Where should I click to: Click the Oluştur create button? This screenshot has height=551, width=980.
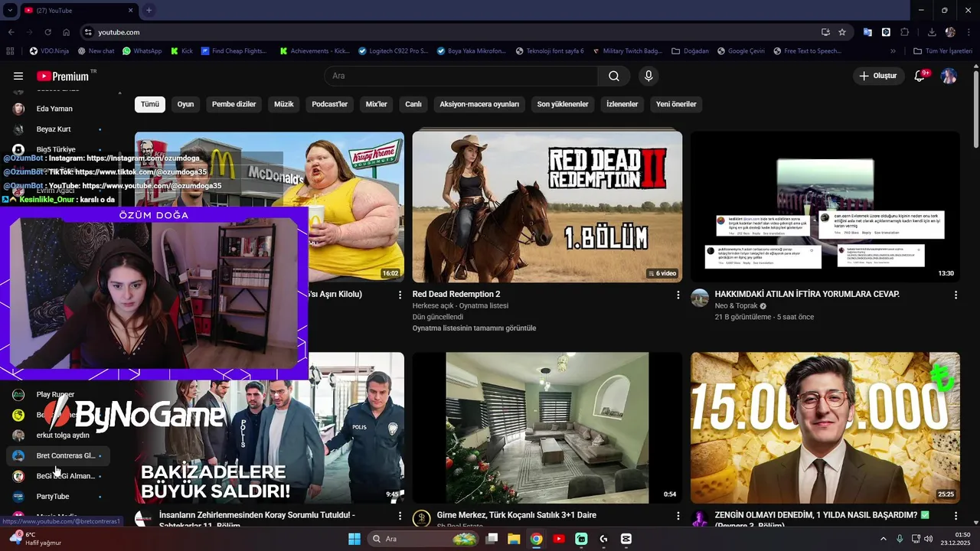click(878, 76)
